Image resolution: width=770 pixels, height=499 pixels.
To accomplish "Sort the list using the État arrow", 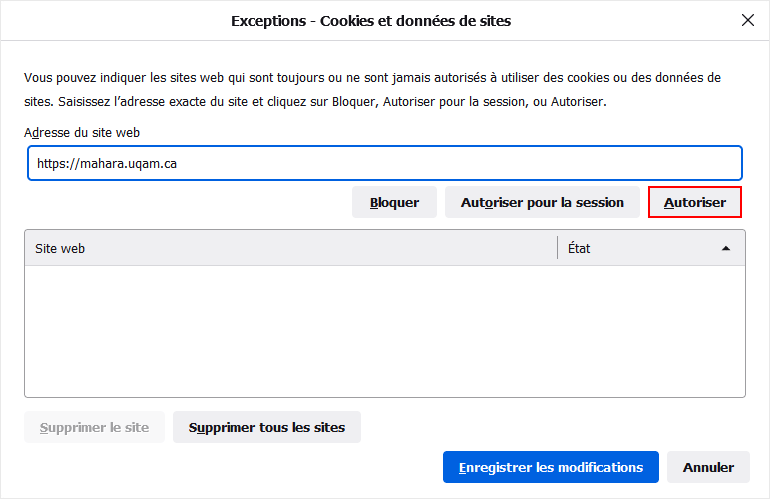I will pos(726,249).
